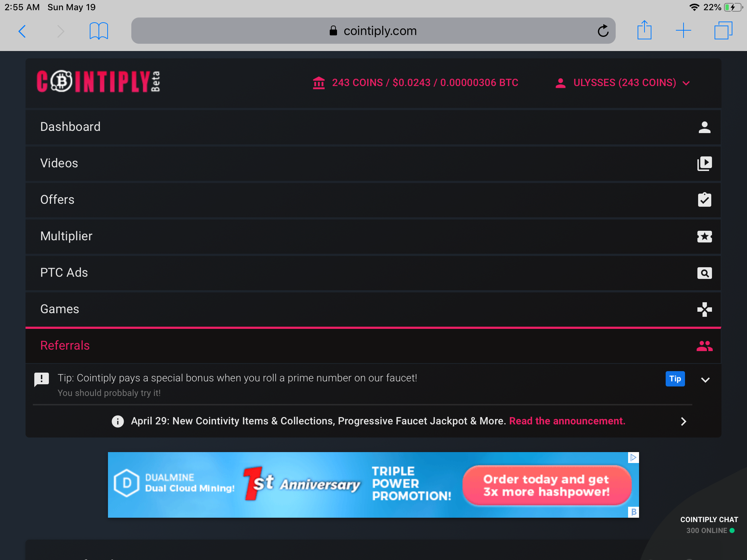Open the Multiplier menu item
The height and width of the screenshot is (560, 747).
coord(373,236)
